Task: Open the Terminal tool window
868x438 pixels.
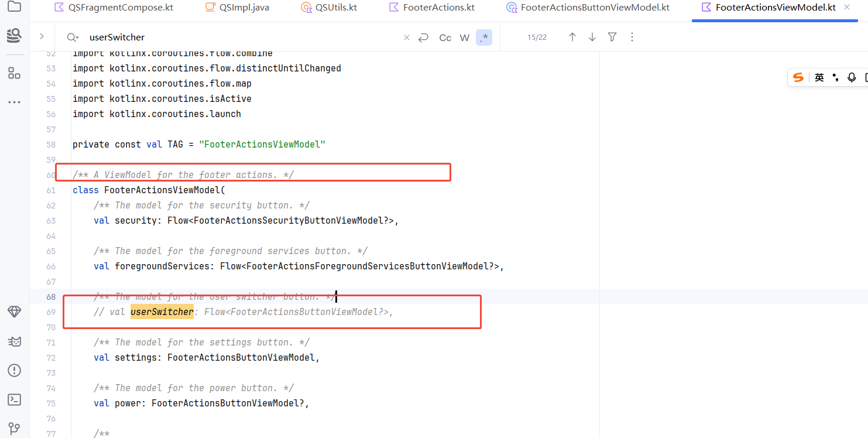Action: 14,399
